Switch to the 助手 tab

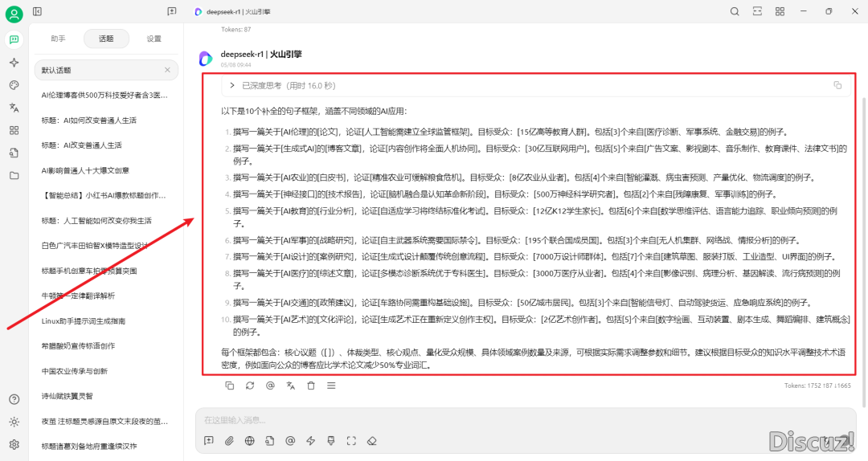pyautogui.click(x=58, y=39)
